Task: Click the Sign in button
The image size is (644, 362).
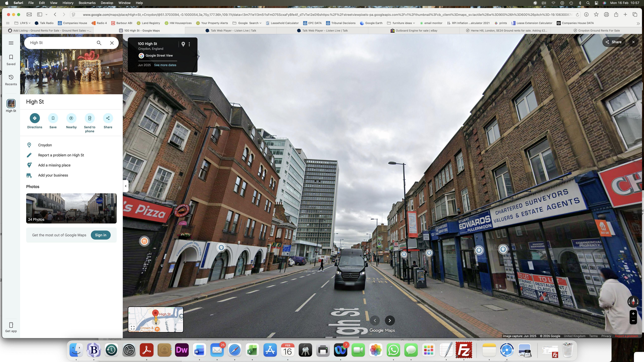Action: tap(100, 235)
